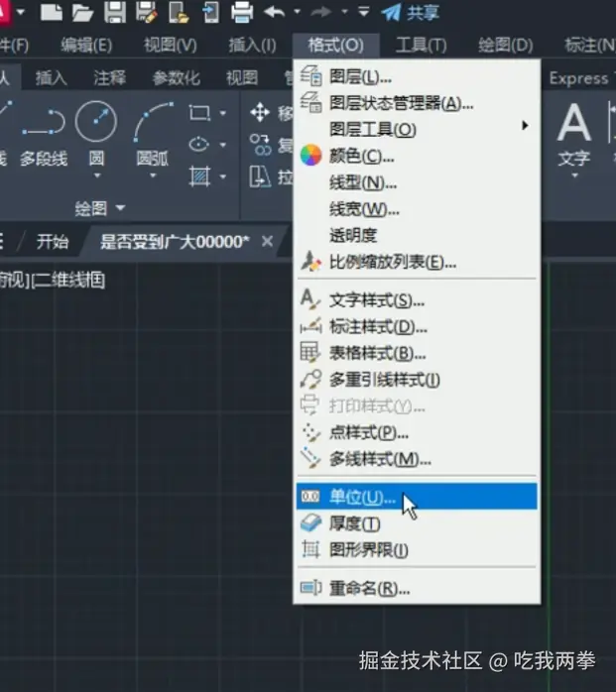This screenshot has height=692, width=616.
Task: Expand the 圆 circle options arrow
Action: [x=97, y=175]
